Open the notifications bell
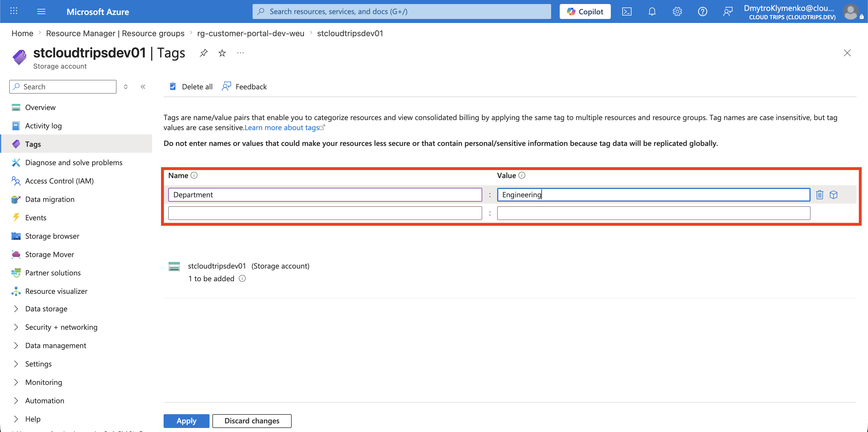The height and width of the screenshot is (432, 868). [x=652, y=11]
